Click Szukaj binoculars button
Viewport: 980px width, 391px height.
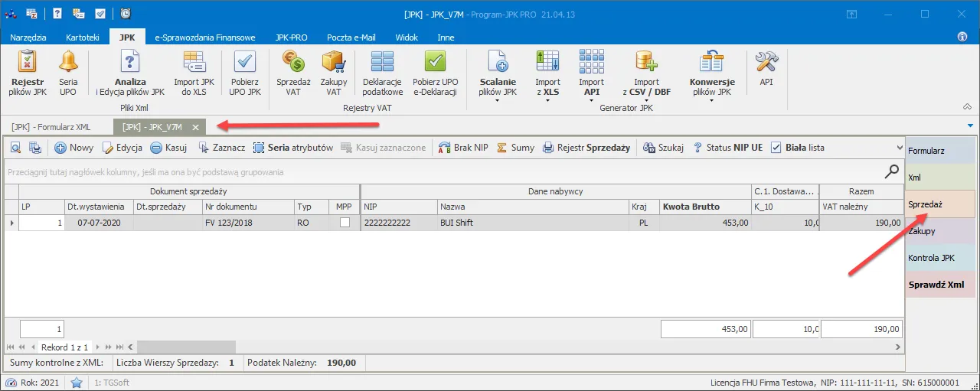point(663,148)
